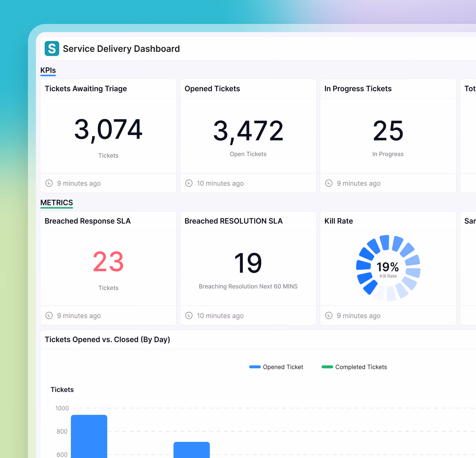Open the 3,074 Tickets Awaiting Triage value
476x458 pixels.
point(108,130)
